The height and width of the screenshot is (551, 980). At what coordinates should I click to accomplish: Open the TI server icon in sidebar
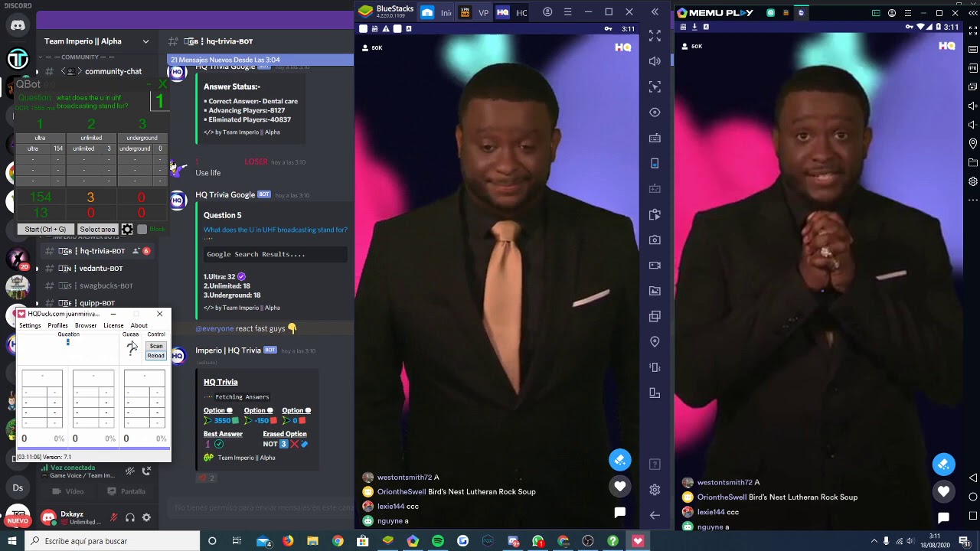pyautogui.click(x=18, y=59)
